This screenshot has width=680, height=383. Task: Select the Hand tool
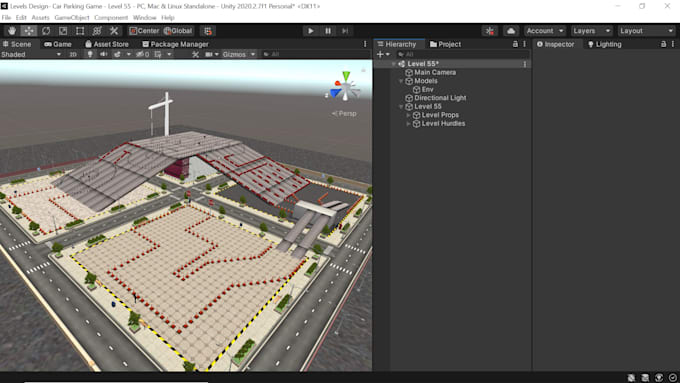(12, 31)
